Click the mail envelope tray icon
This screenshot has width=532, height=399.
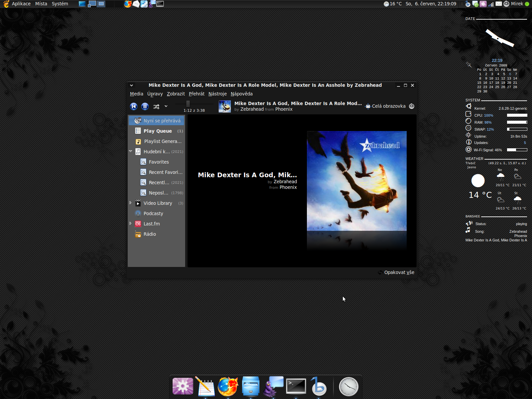coord(499,4)
